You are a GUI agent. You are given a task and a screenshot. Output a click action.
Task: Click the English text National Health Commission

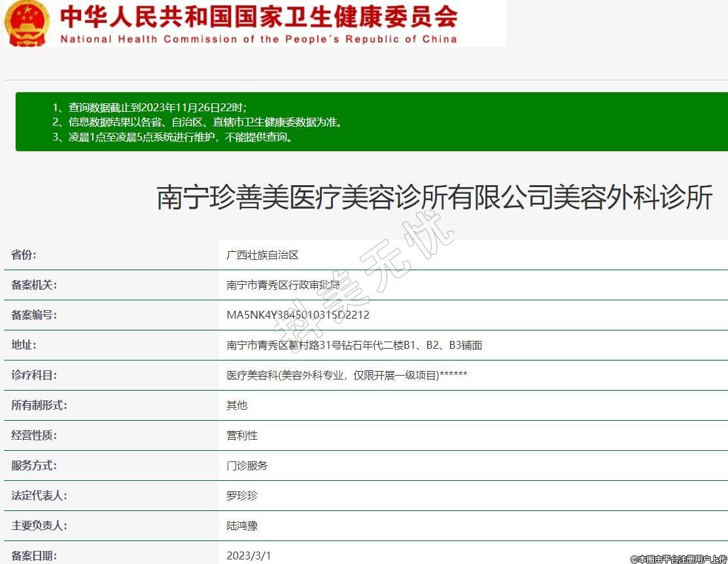click(258, 39)
